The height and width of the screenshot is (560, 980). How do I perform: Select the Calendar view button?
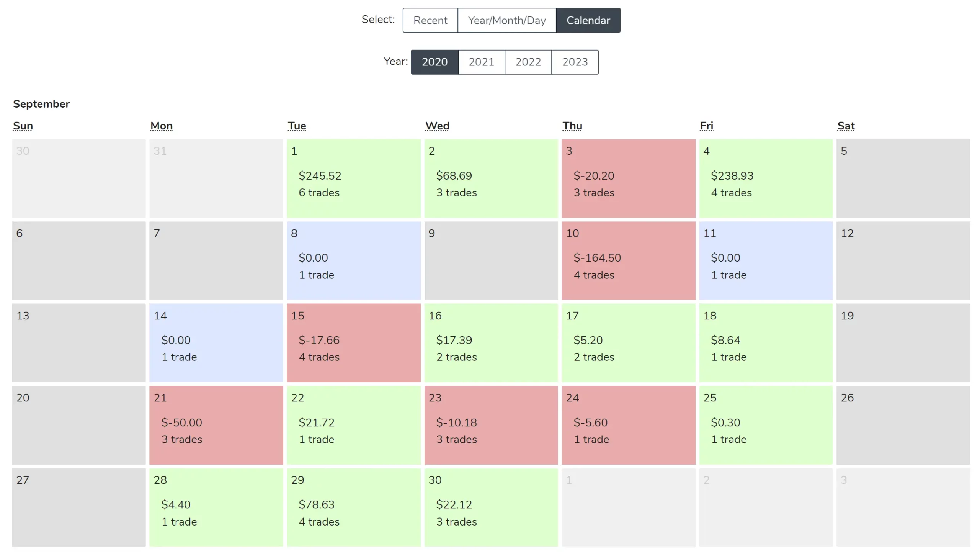pos(588,20)
